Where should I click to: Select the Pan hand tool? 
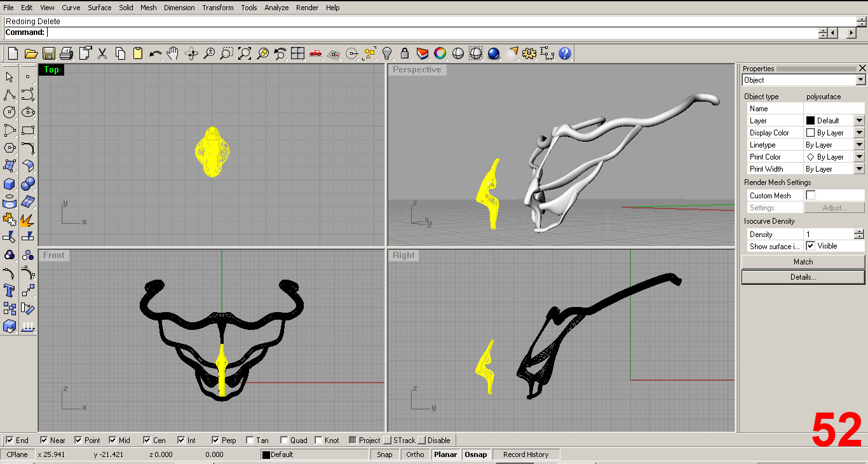pos(173,53)
